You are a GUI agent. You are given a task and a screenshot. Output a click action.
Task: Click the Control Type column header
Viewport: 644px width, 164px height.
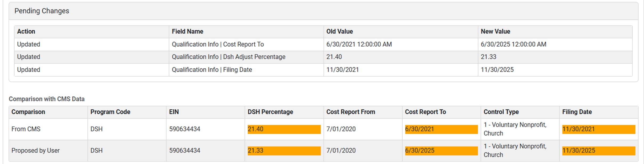(x=501, y=112)
